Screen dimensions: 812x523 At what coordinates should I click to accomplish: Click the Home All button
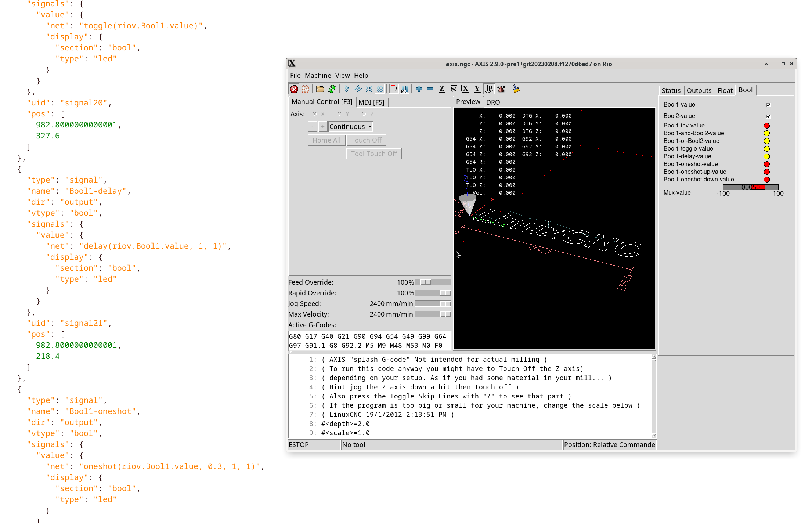pyautogui.click(x=326, y=140)
